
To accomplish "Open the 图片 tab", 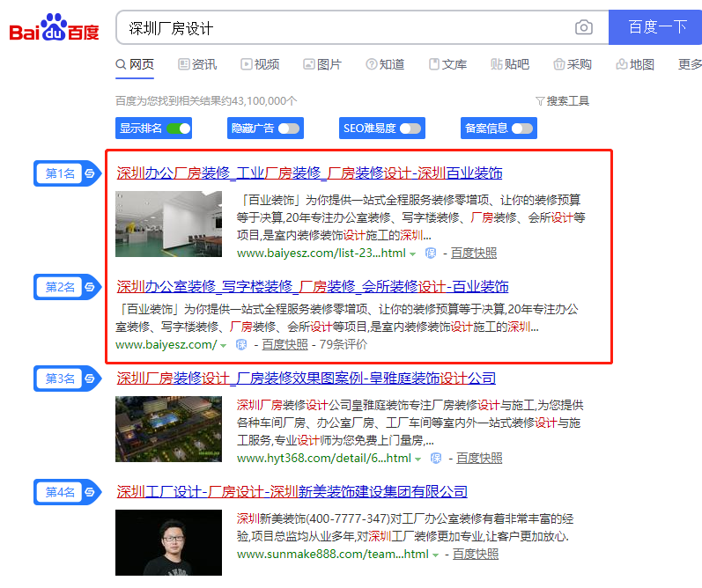I will click(322, 65).
